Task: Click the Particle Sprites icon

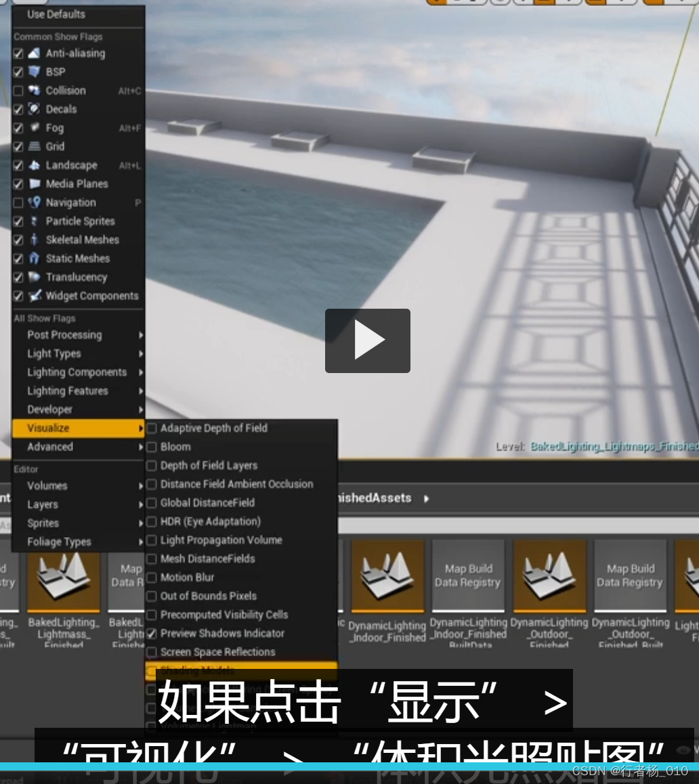Action: tap(34, 221)
